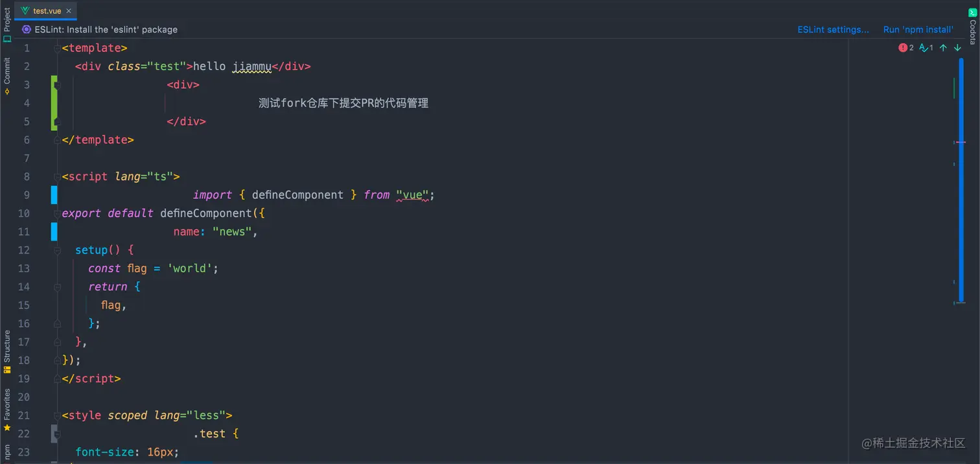Open the Favorites tool window
This screenshot has width=980, height=464.
pos(7,410)
